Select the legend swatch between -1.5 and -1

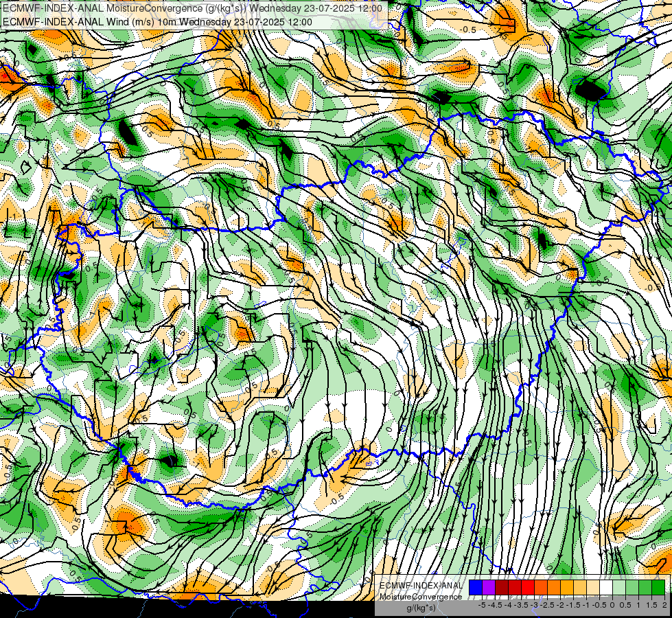pyautogui.click(x=580, y=587)
